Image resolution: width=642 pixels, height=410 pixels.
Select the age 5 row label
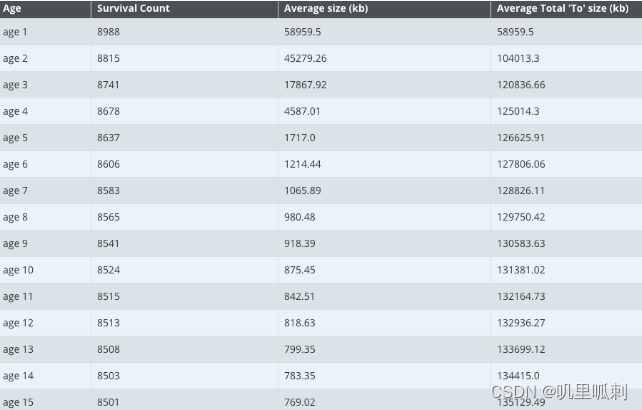(x=15, y=138)
